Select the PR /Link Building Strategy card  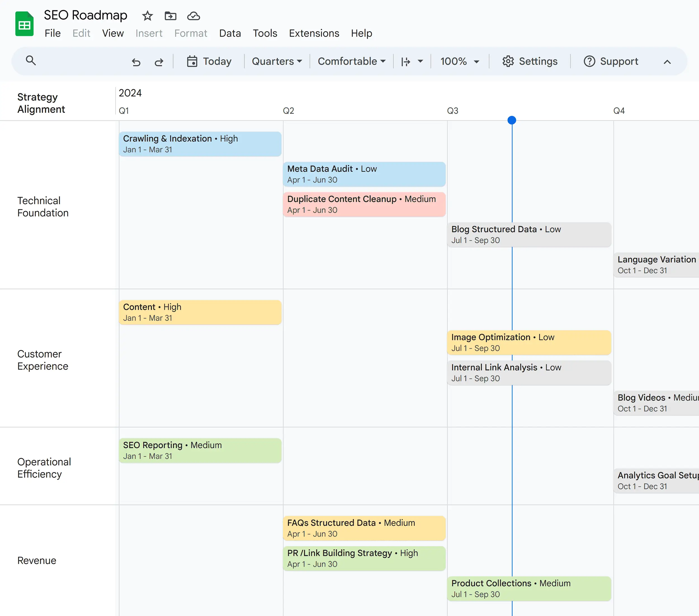tap(364, 559)
